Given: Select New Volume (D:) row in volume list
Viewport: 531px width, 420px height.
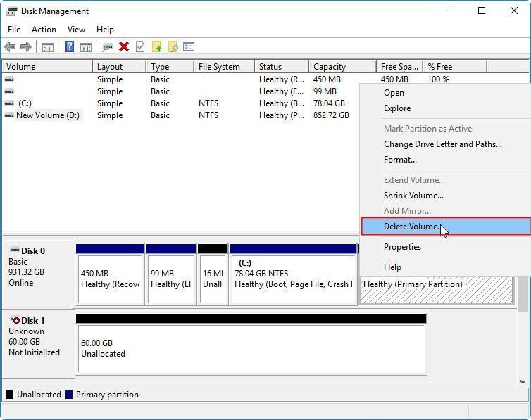Looking at the screenshot, I should pyautogui.click(x=47, y=115).
